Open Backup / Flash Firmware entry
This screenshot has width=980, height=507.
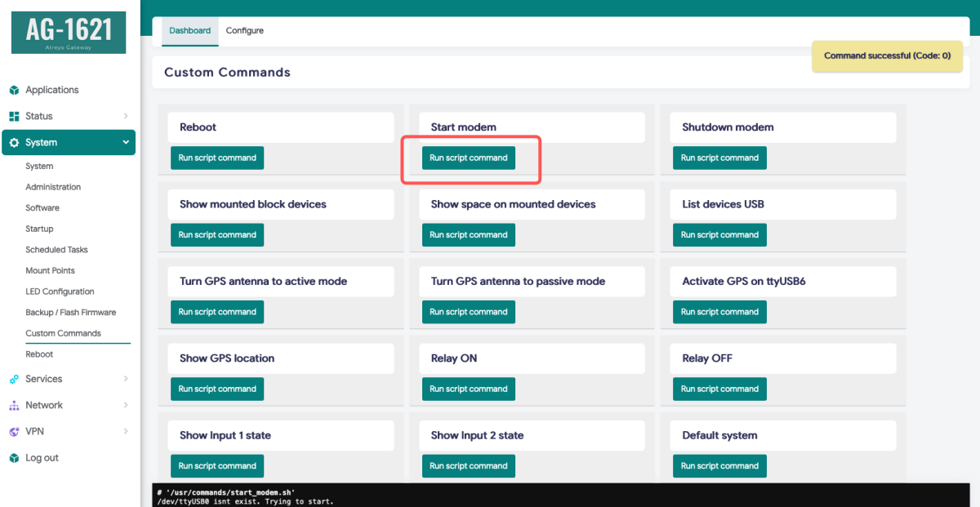tap(71, 312)
